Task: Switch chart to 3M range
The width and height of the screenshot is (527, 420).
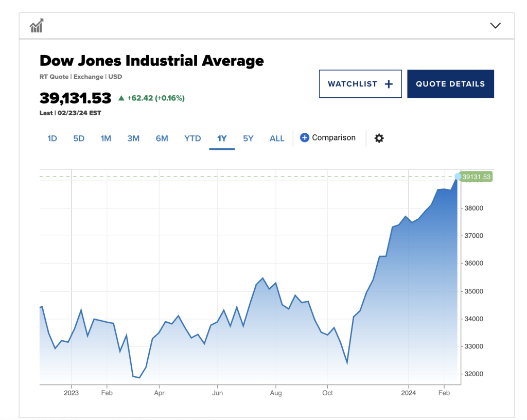Action: [x=133, y=138]
